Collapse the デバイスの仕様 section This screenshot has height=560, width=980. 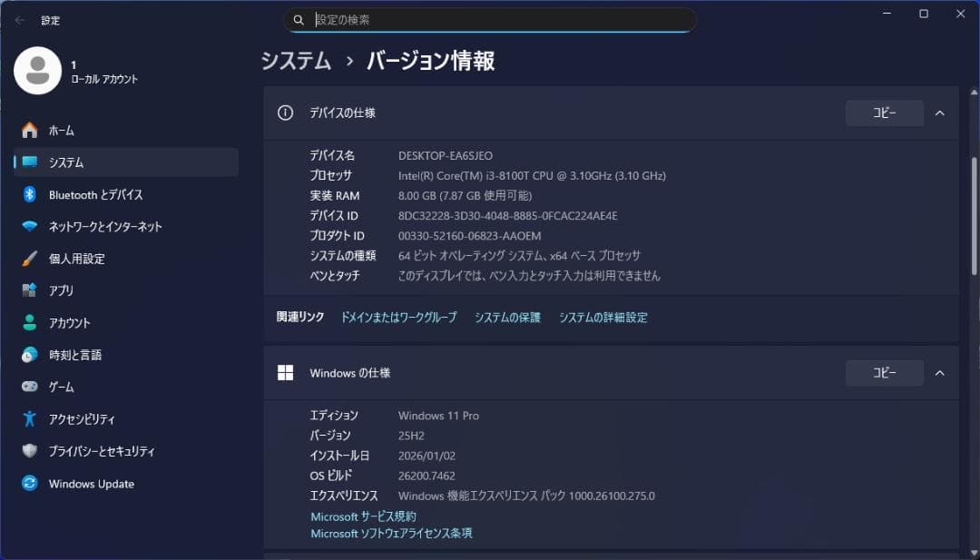coord(939,113)
